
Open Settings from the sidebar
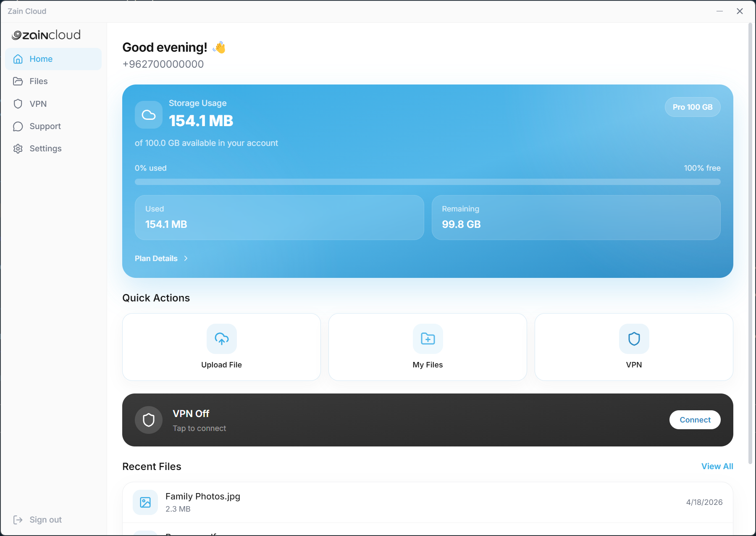(53, 148)
